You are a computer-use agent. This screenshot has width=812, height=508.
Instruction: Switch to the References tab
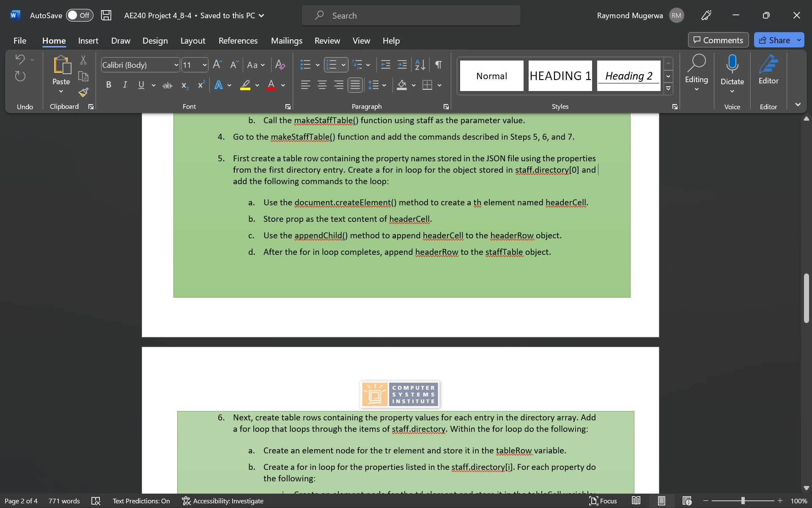pyautogui.click(x=238, y=41)
